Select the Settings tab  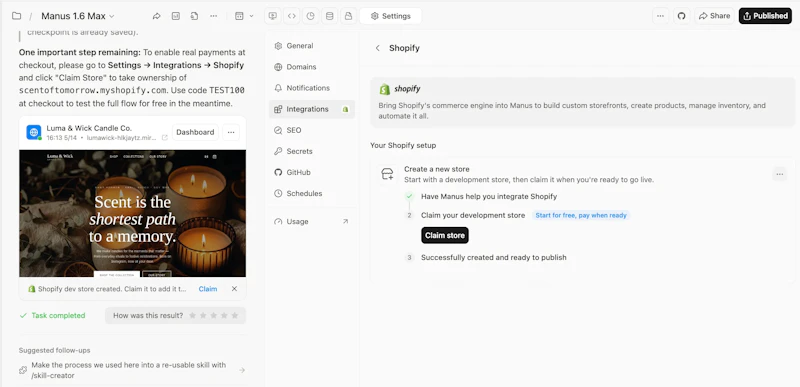(390, 16)
